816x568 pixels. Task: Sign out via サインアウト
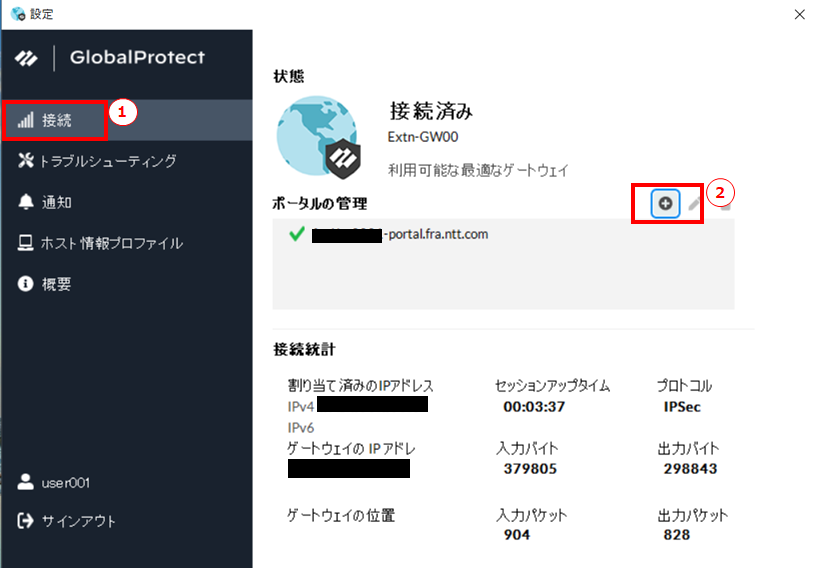pyautogui.click(x=66, y=521)
